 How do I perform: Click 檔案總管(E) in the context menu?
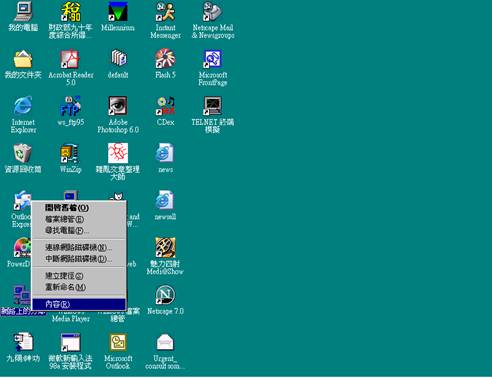point(79,219)
